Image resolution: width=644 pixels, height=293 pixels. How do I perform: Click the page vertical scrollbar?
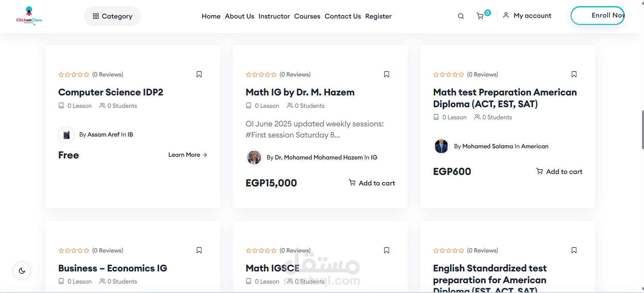(x=642, y=129)
